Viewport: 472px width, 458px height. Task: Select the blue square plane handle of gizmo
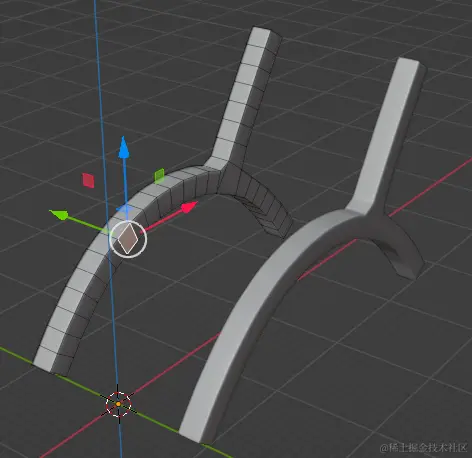pos(124,209)
